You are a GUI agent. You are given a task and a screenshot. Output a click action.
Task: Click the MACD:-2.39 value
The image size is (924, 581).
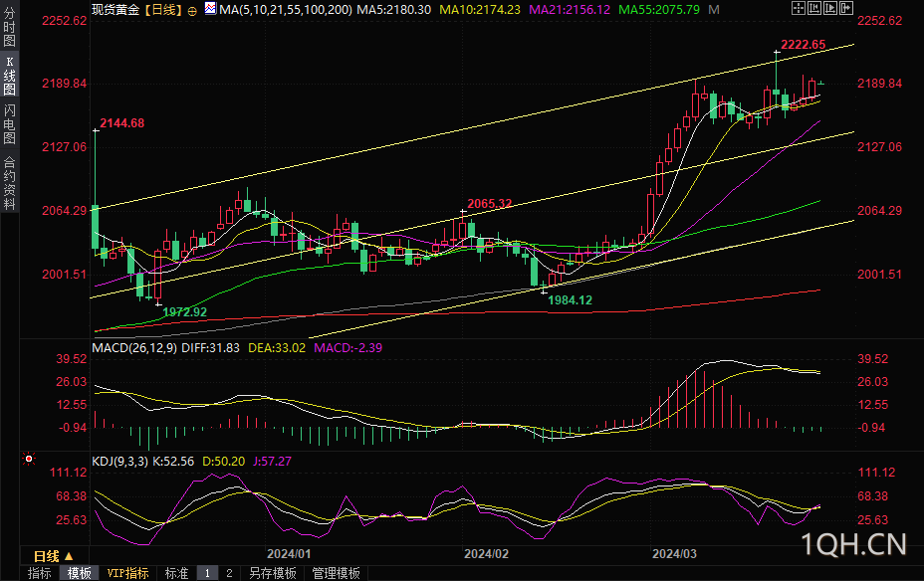348,348
